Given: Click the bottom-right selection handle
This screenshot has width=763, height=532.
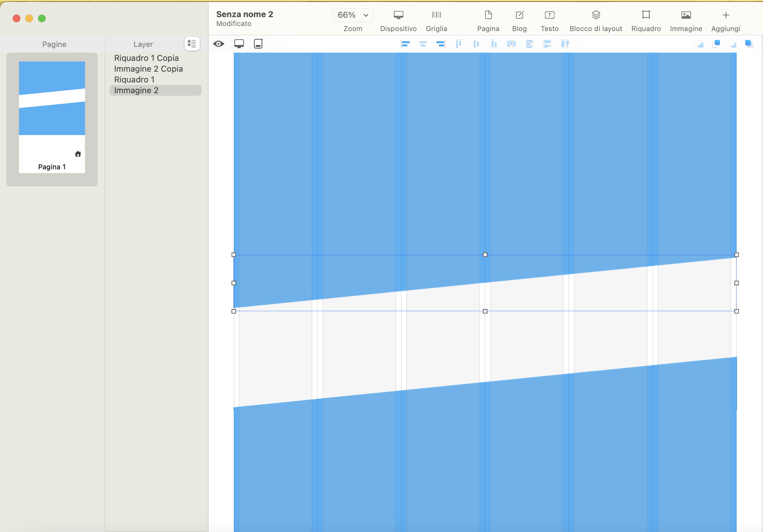Looking at the screenshot, I should (737, 311).
